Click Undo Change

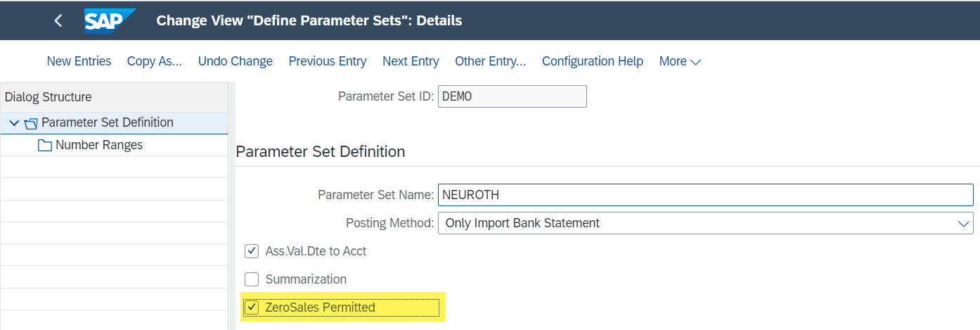click(236, 61)
